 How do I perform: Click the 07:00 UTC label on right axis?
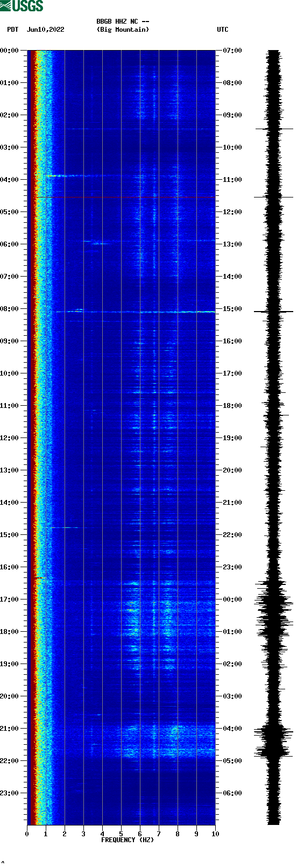click(232, 51)
